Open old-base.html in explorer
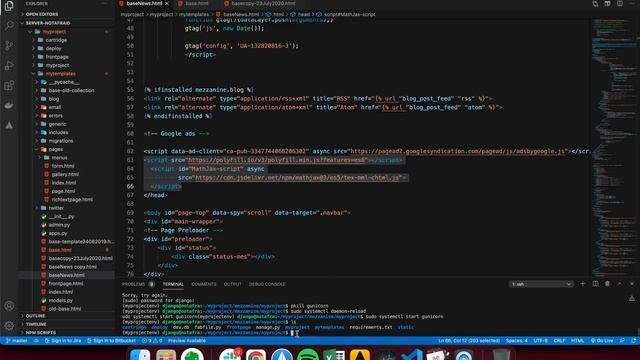 coord(64,309)
